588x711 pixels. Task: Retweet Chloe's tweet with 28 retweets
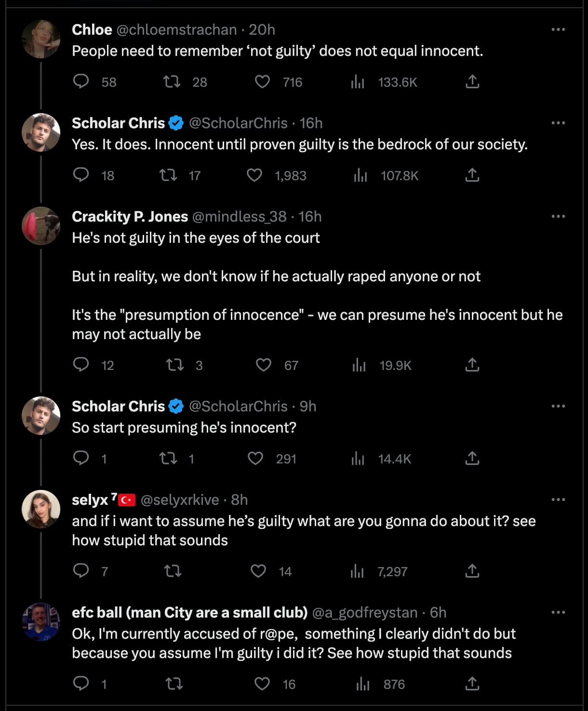[172, 82]
